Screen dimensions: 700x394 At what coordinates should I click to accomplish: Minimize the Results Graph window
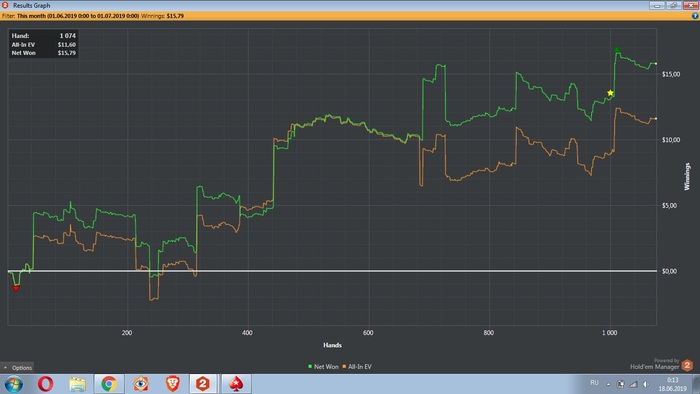tap(657, 5)
